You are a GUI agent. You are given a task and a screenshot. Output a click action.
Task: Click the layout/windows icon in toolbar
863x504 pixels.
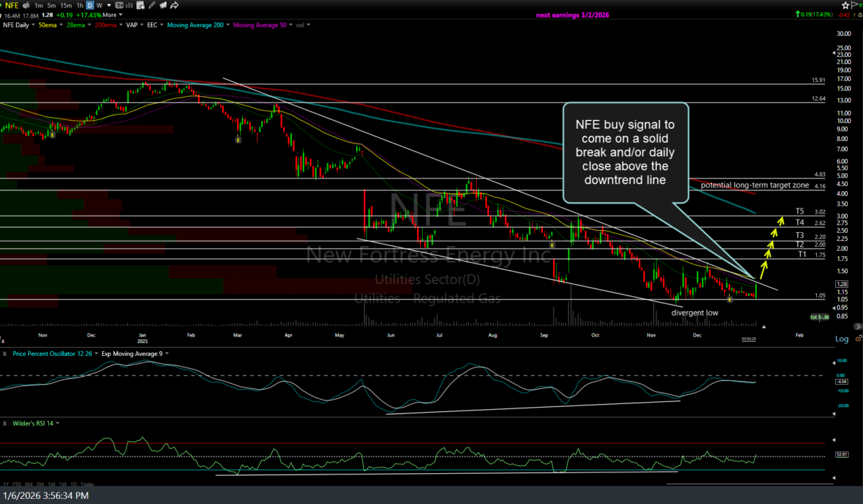(163, 5)
